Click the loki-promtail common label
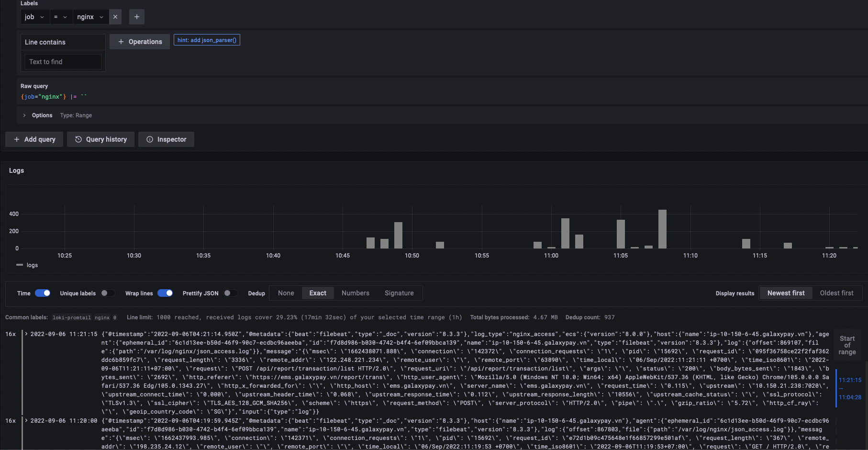Viewport: 868px width, 450px height. (x=71, y=317)
